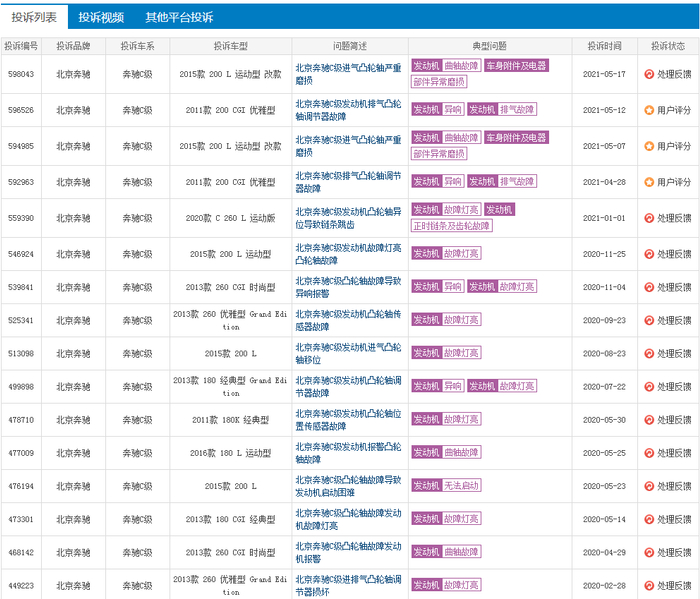Open the 投诉视频 tab
The height and width of the screenshot is (599, 700).
pos(101,17)
